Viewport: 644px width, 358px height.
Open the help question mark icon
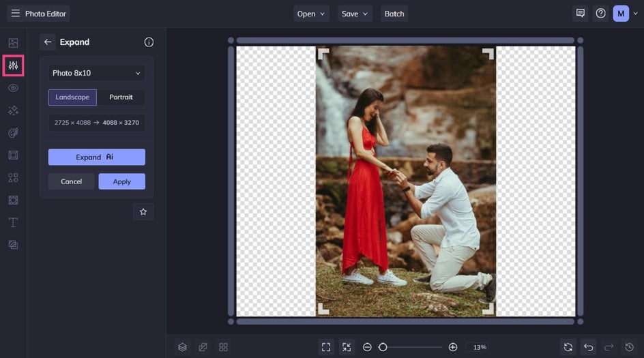coord(600,14)
